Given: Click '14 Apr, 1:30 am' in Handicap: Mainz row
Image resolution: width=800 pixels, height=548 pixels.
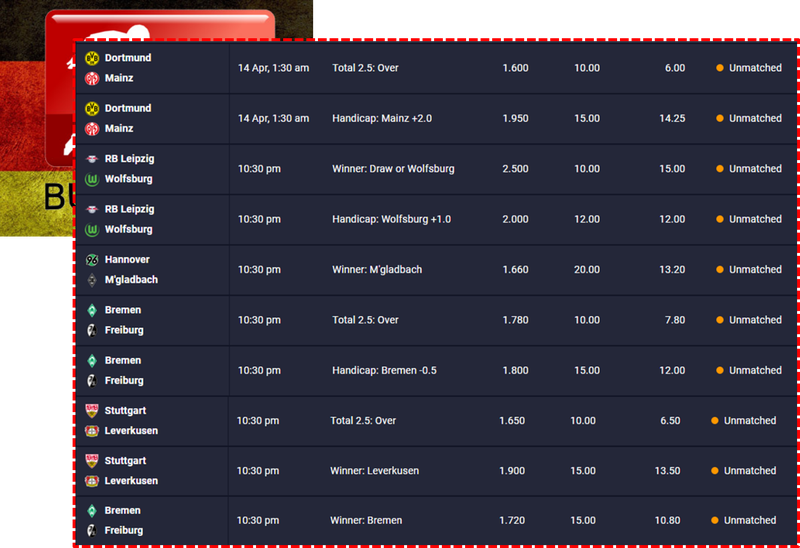Looking at the screenshot, I should [x=273, y=118].
